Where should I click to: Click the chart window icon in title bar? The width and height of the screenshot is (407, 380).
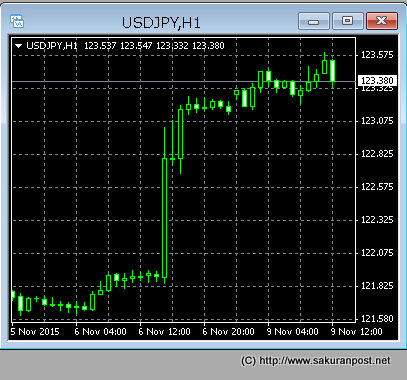[17, 21]
